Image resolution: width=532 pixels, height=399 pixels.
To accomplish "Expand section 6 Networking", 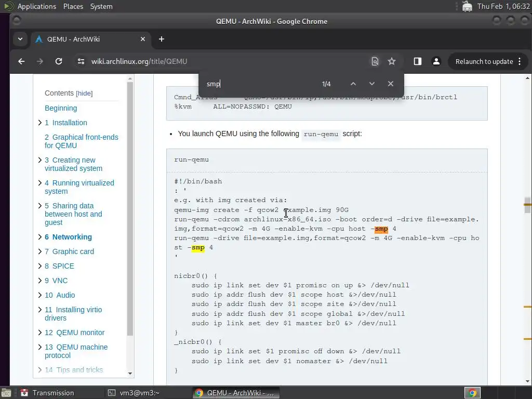I will 39,237.
